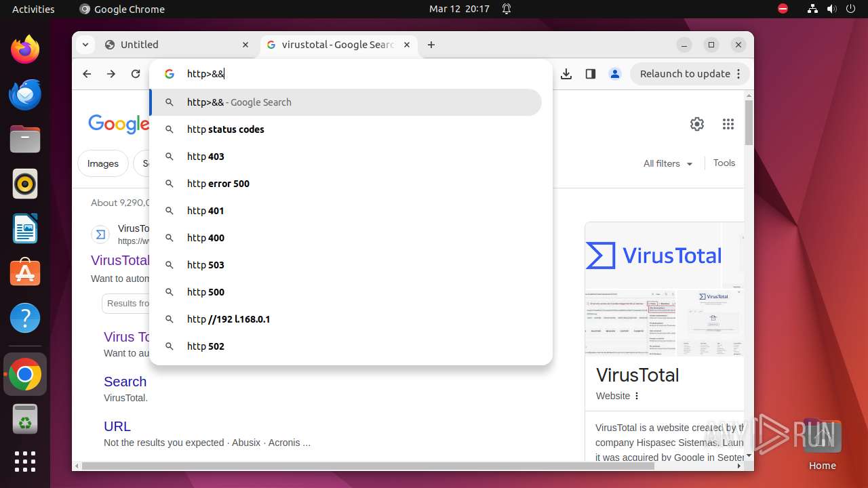
Task: Switch to virustotal Google Search tab
Action: point(338,45)
